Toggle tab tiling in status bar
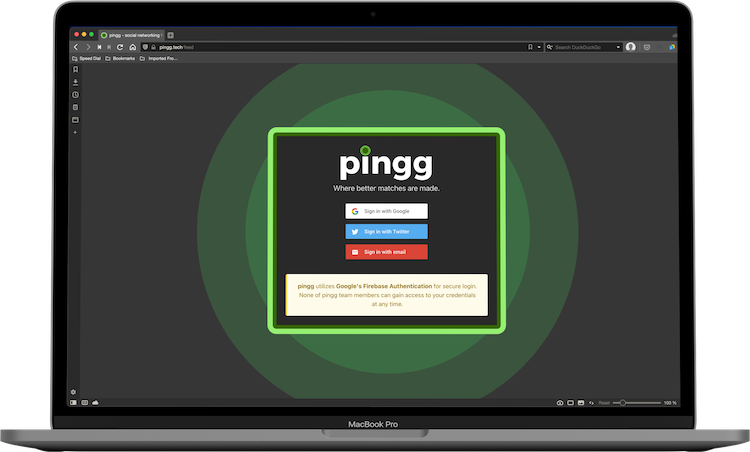Viewport: 750px width, 452px height. (x=570, y=403)
